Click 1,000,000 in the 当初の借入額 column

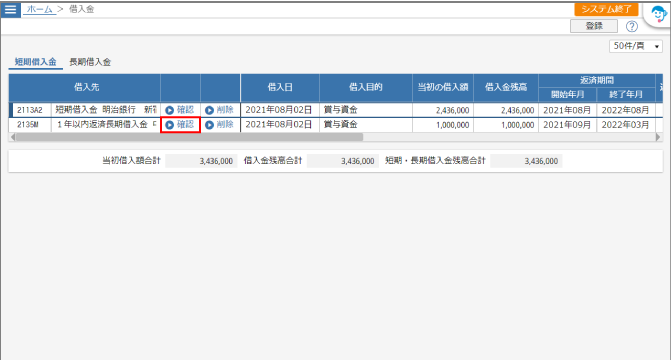coord(443,125)
